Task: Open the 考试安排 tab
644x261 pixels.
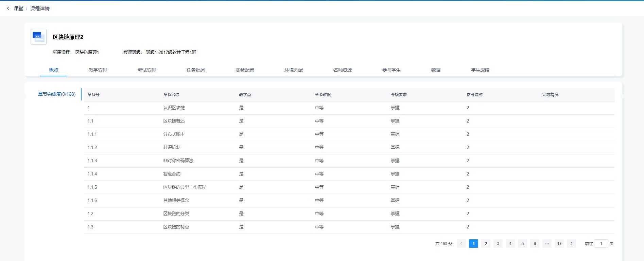Action: click(x=147, y=70)
